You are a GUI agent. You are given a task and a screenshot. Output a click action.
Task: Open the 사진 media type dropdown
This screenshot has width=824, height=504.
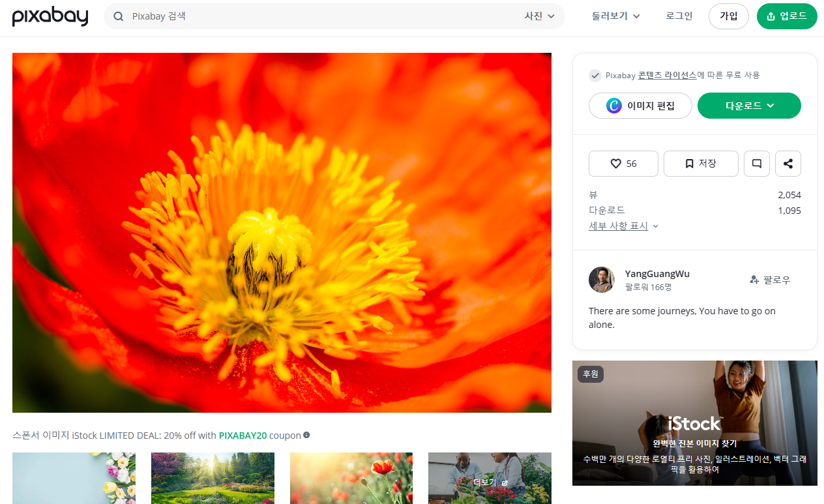540,16
